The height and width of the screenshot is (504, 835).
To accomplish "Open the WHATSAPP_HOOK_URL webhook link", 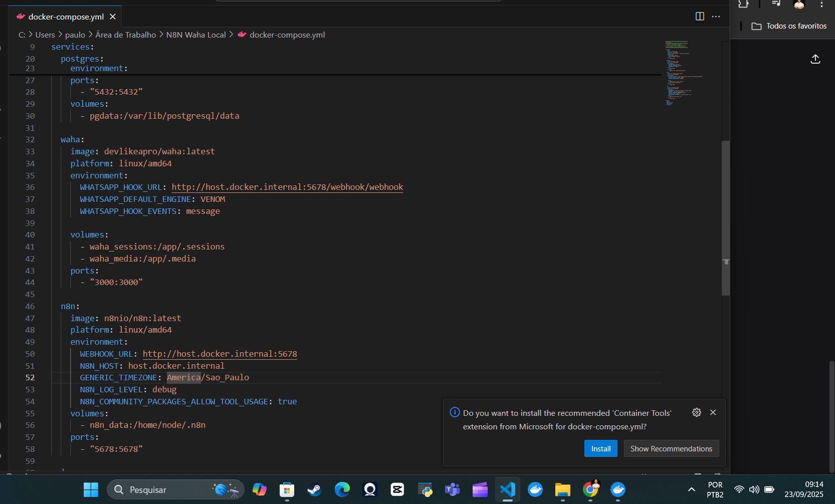I will point(287,187).
